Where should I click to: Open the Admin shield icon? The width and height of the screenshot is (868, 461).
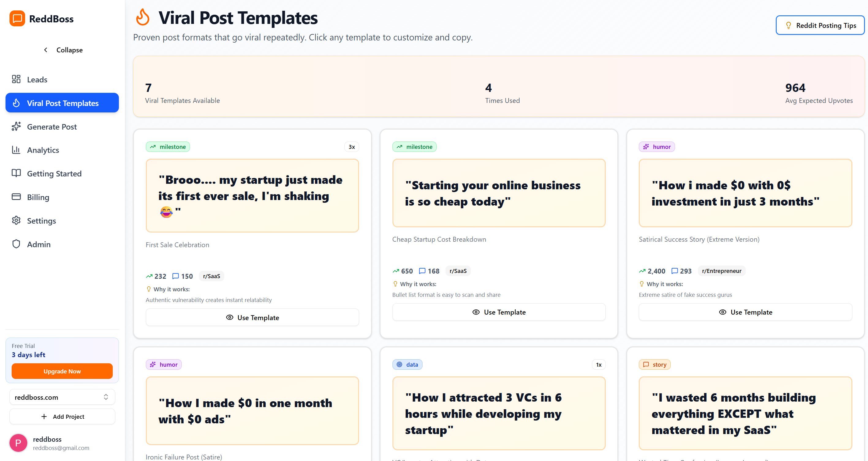pos(16,244)
